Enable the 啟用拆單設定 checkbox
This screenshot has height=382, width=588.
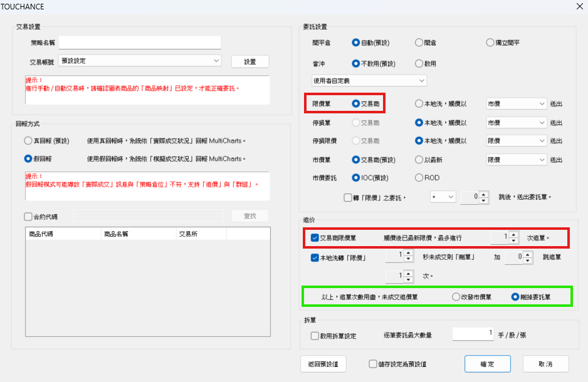click(315, 336)
